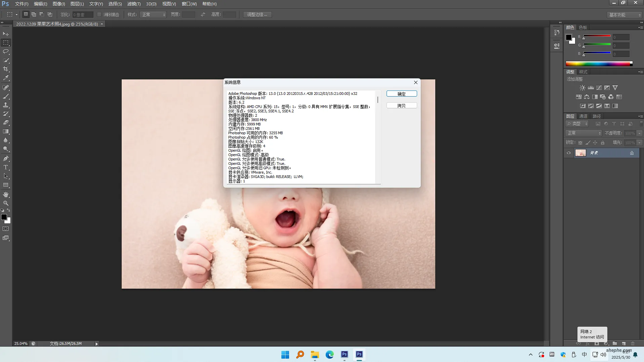Viewport: 644px width, 362px height.
Task: Select the Spot Healing Brush tool
Action: (x=5, y=87)
